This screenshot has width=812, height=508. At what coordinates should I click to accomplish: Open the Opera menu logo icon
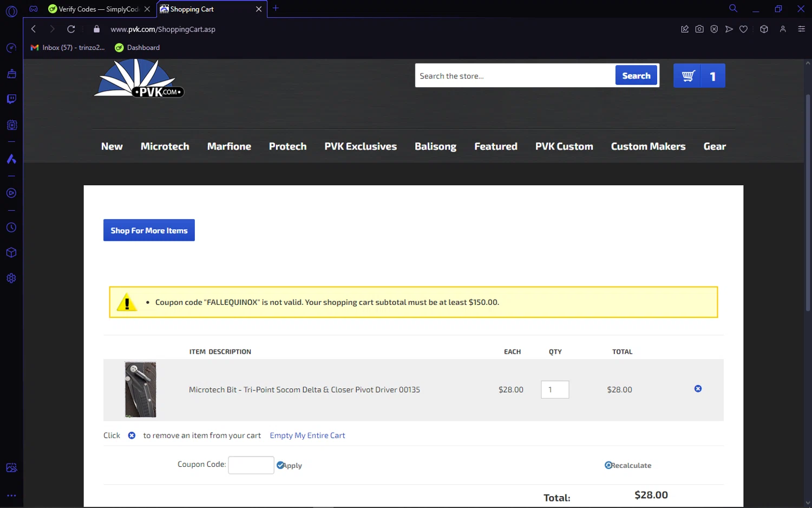click(x=11, y=11)
